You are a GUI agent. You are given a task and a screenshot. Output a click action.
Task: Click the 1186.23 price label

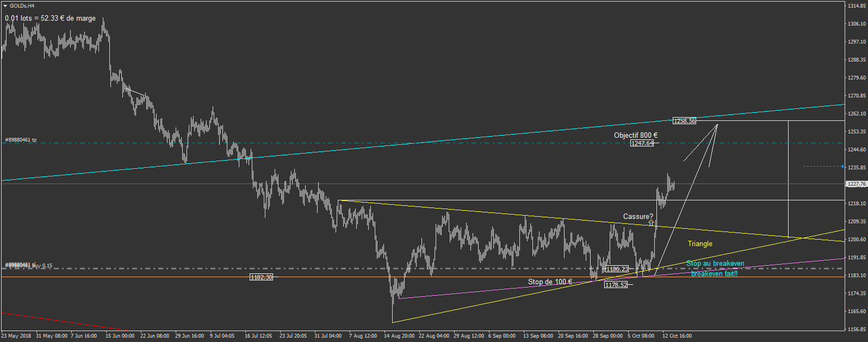(x=617, y=269)
